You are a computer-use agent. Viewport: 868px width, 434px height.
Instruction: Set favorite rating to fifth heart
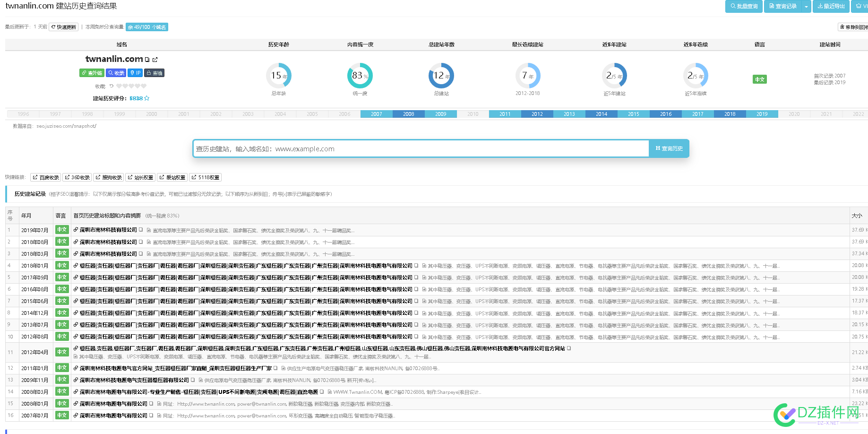[144, 86]
